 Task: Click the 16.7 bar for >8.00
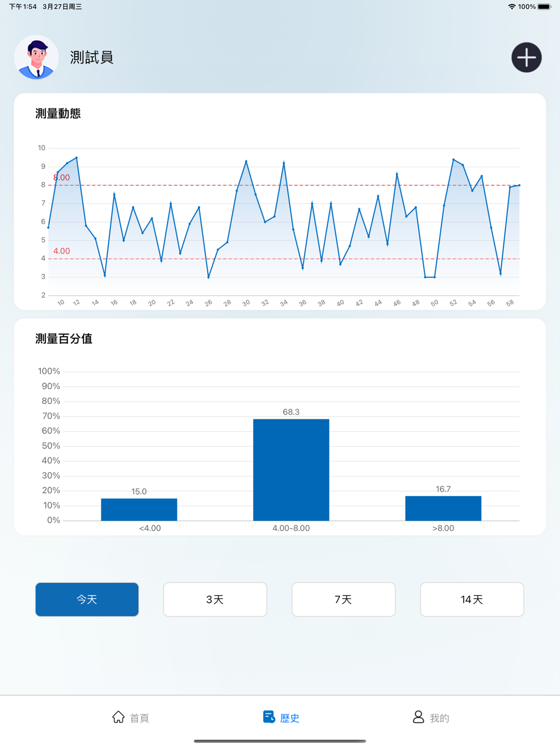[443, 508]
